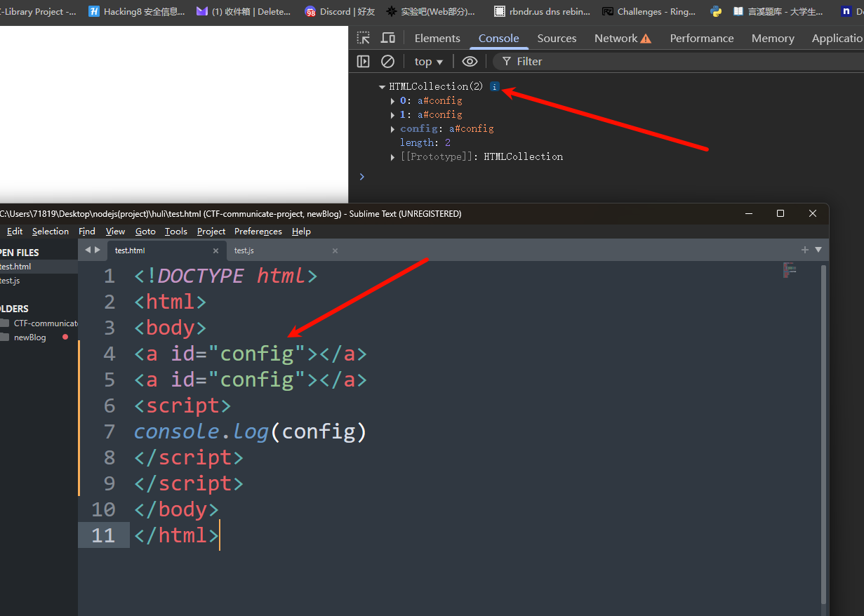Create live expression with eye icon
This screenshot has height=616, width=864.
pos(470,61)
